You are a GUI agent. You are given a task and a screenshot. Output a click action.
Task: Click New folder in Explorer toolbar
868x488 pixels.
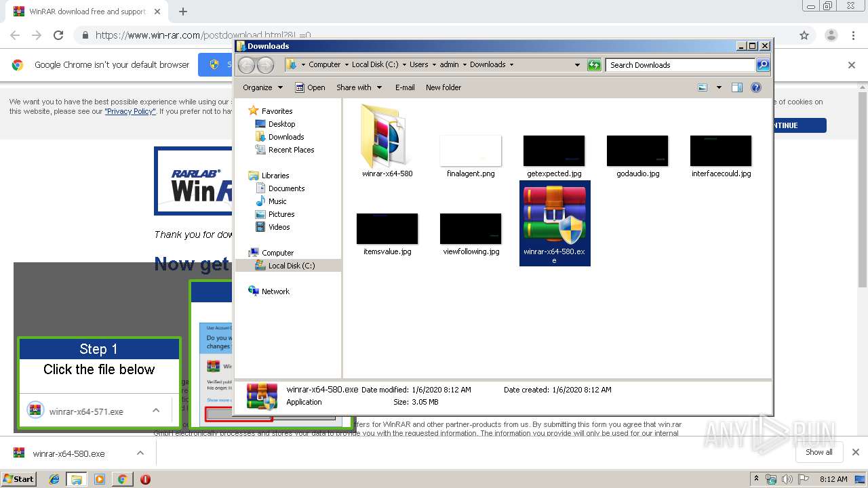(x=443, y=87)
